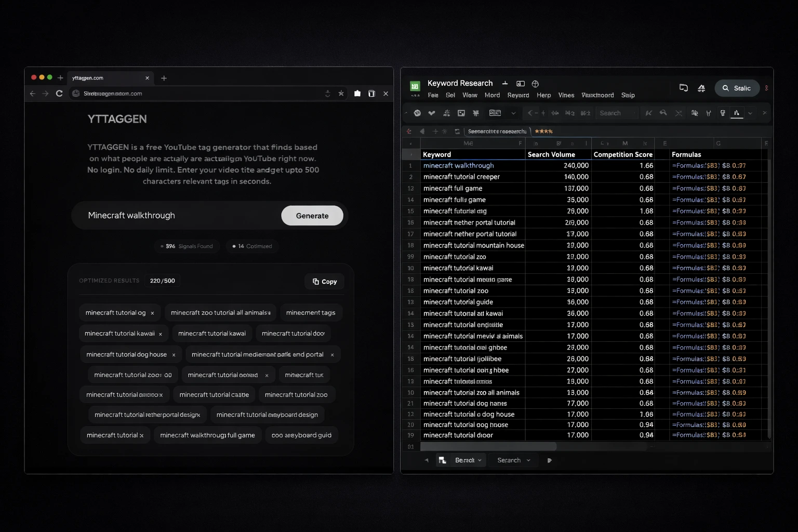The height and width of the screenshot is (532, 798).
Task: Copy the optimized tag results
Action: pyautogui.click(x=324, y=281)
